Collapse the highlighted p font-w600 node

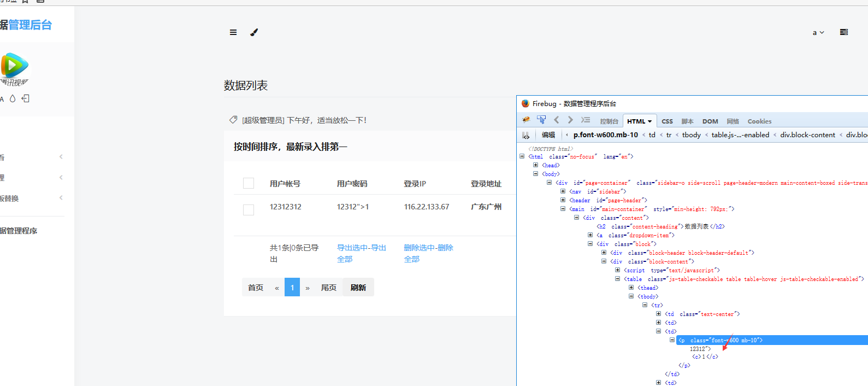tap(672, 340)
